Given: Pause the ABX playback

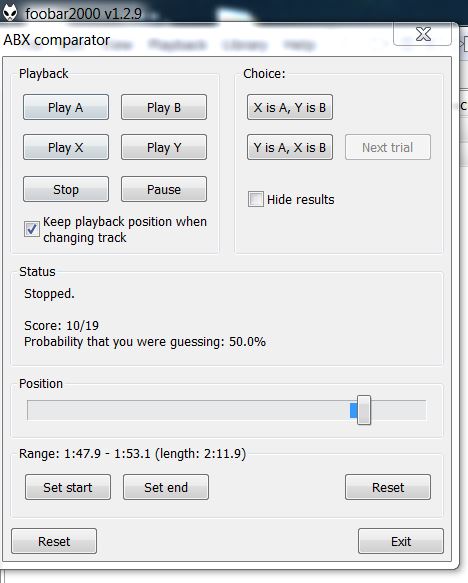Looking at the screenshot, I should [164, 189].
